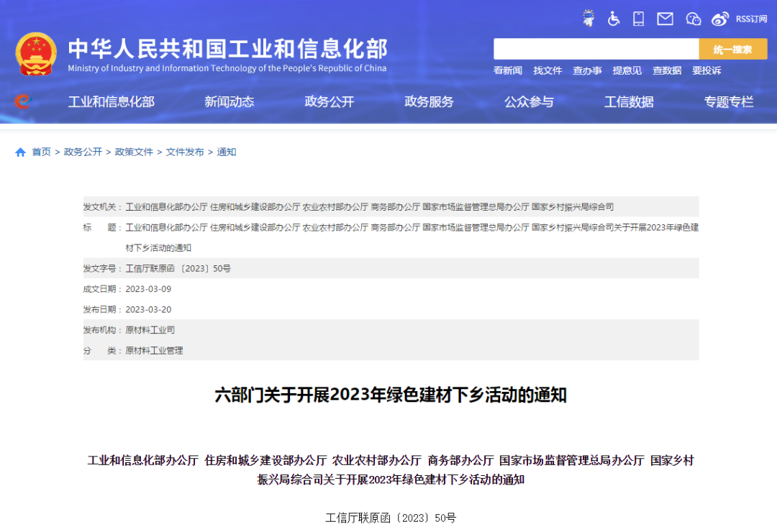Click the national emblem logo

click(37, 53)
